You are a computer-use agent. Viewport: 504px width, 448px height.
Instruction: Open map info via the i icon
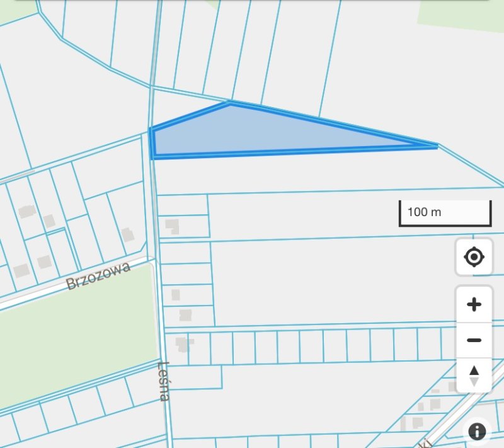(477, 432)
